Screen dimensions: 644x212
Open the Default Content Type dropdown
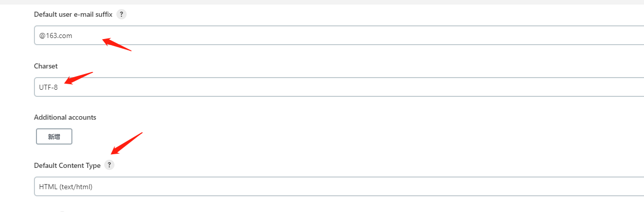coord(339,187)
